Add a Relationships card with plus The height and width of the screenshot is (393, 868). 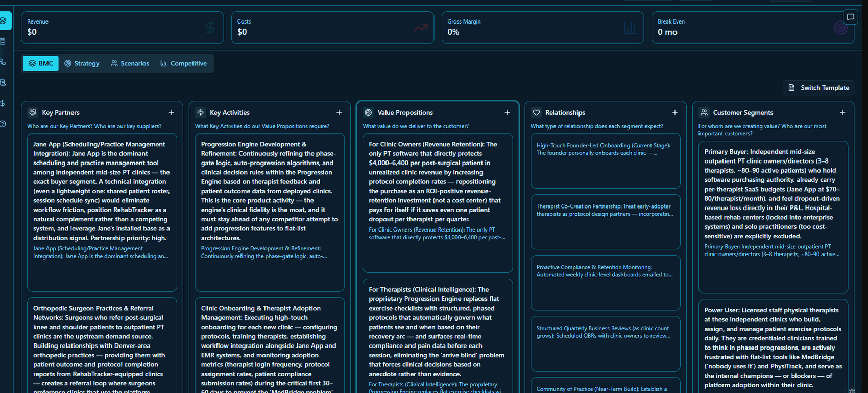pos(675,112)
